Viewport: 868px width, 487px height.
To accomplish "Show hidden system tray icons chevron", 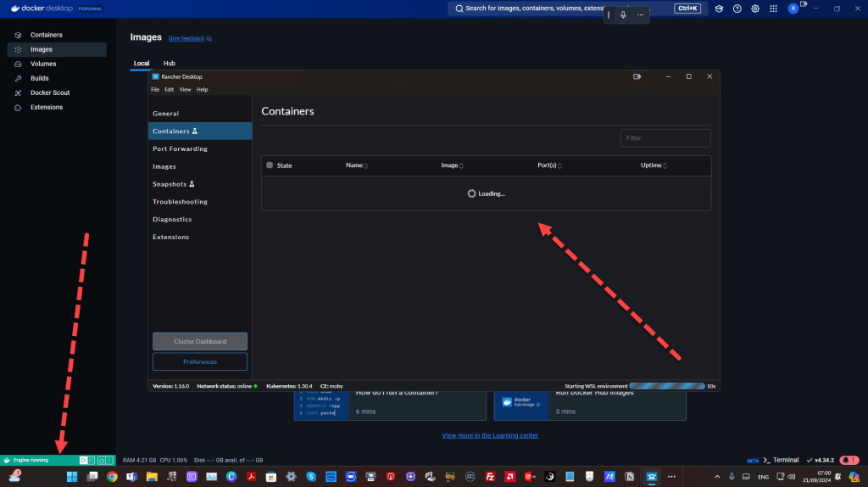I will pyautogui.click(x=717, y=477).
